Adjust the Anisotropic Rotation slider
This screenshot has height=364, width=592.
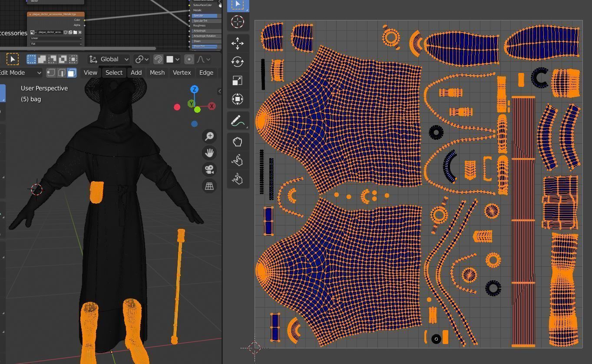click(207, 36)
